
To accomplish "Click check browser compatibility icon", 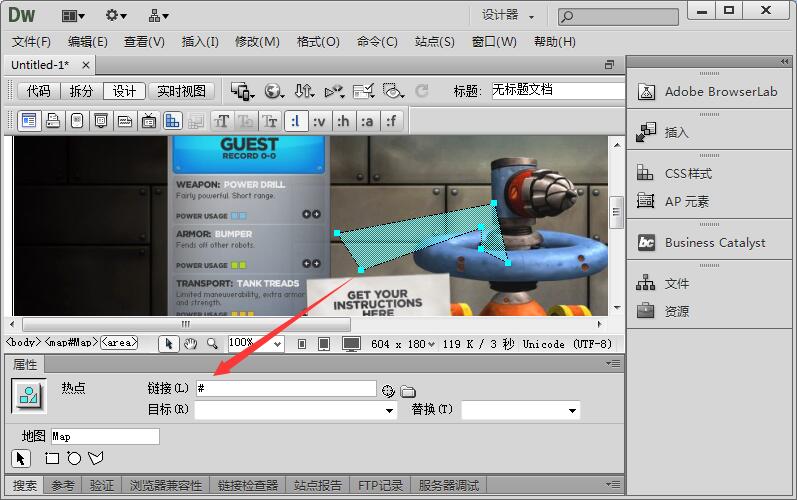I will [363, 91].
